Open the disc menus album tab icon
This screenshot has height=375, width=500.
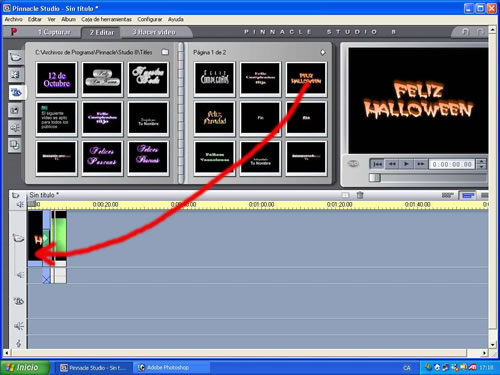pyautogui.click(x=15, y=145)
